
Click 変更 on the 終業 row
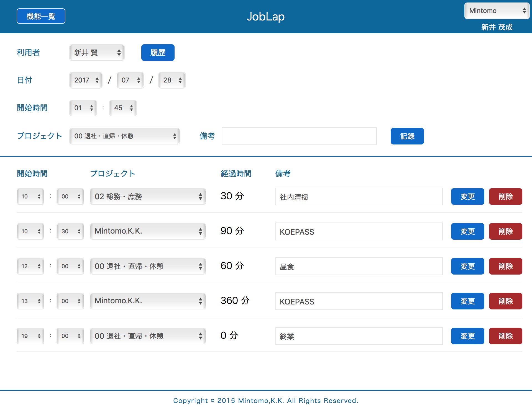pyautogui.click(x=467, y=336)
